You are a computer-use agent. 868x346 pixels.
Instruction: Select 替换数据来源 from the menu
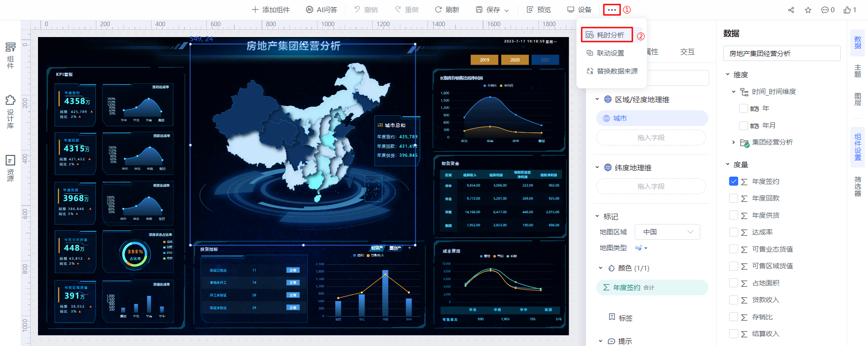pyautogui.click(x=612, y=71)
